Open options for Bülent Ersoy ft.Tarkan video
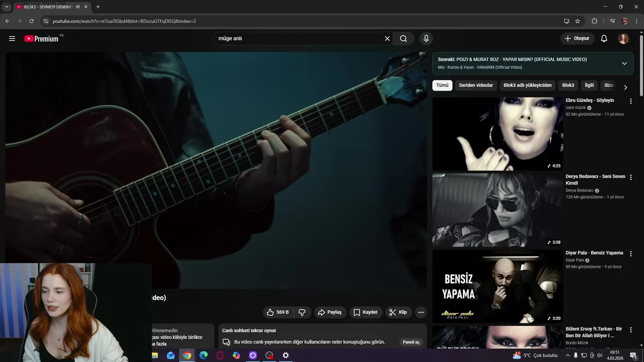This screenshot has height=362, width=644. (630, 330)
